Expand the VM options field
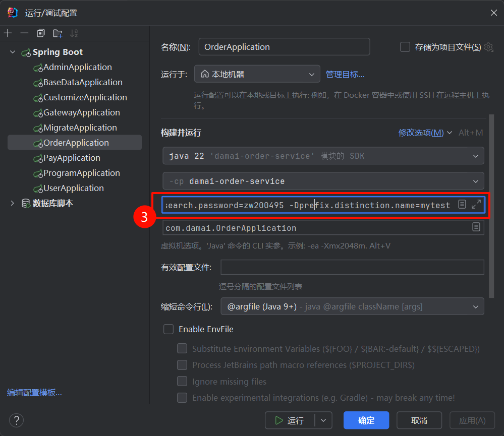Screen dimensions: 504x436 [x=476, y=204]
